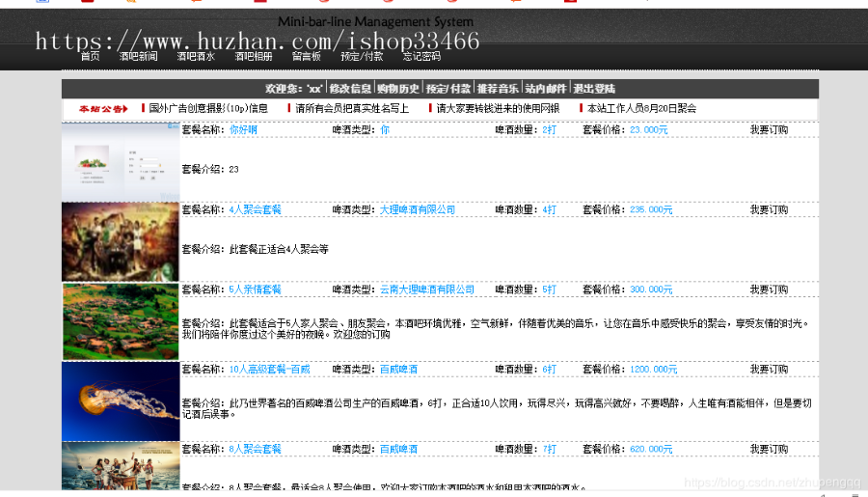
Task: Open beach party thumbnail of 8人聚会套餐
Action: 121,466
